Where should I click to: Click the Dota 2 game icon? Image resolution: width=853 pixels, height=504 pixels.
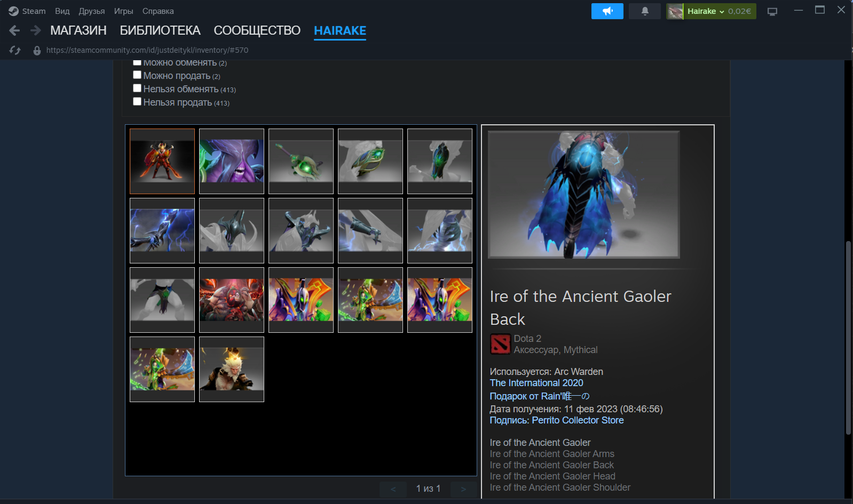click(x=500, y=344)
